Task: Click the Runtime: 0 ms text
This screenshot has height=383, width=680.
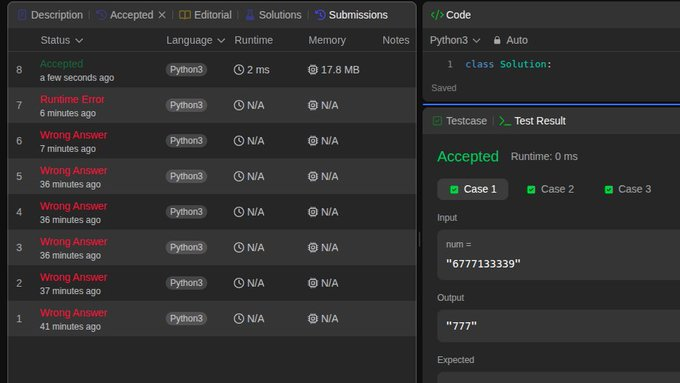Action: [x=544, y=157]
